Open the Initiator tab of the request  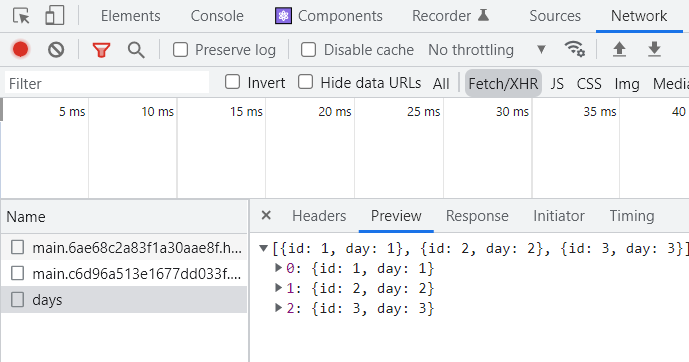pos(558,216)
